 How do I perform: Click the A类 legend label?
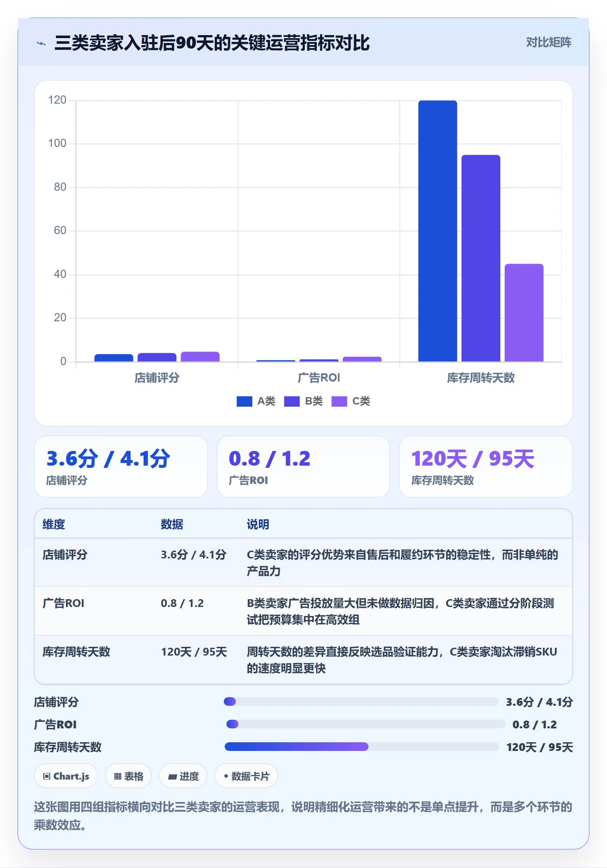click(x=266, y=401)
